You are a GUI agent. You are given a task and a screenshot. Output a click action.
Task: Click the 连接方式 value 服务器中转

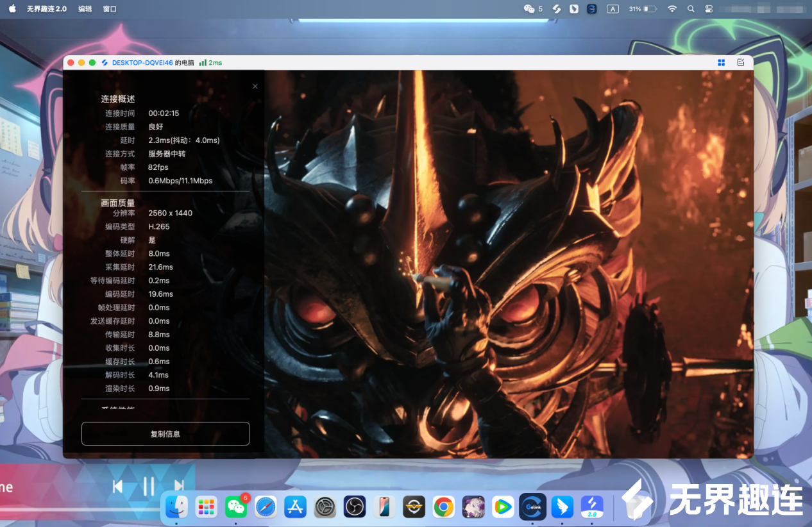click(x=167, y=154)
